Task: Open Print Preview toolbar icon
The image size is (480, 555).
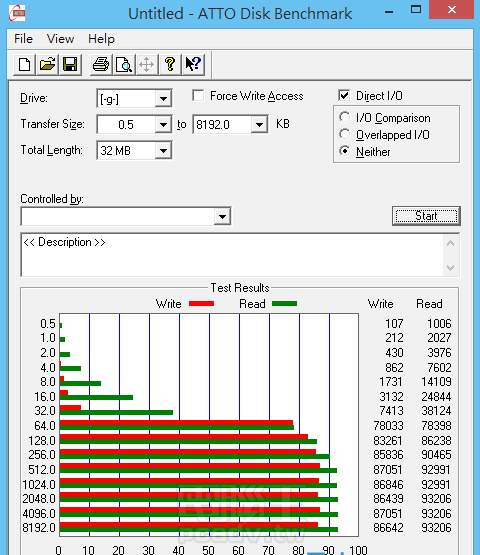Action: coord(124,65)
